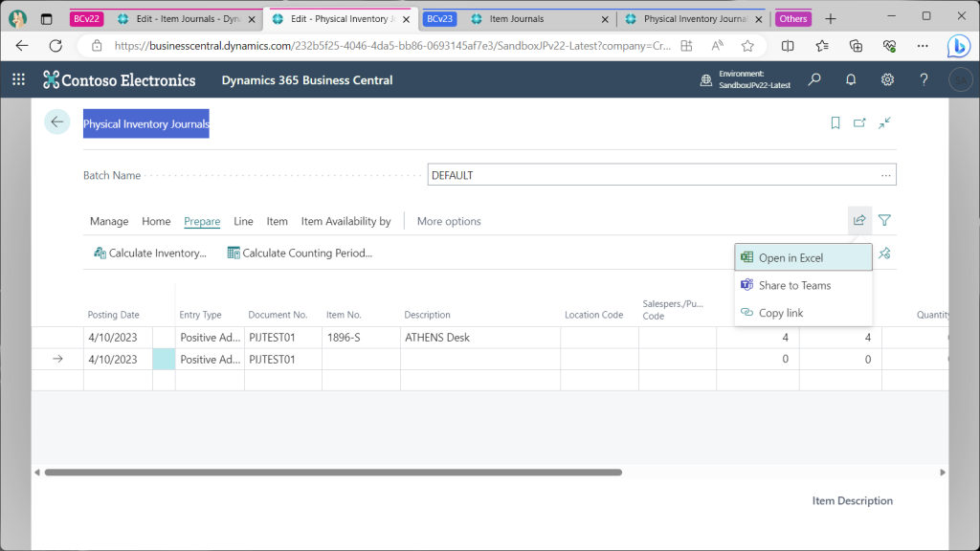Expand More options in the action bar

(449, 221)
